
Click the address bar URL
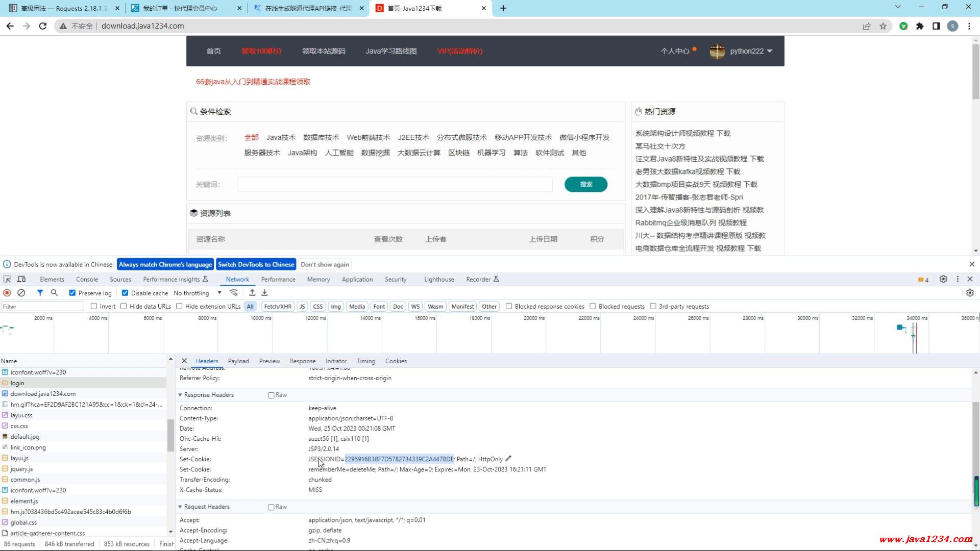[x=142, y=26]
